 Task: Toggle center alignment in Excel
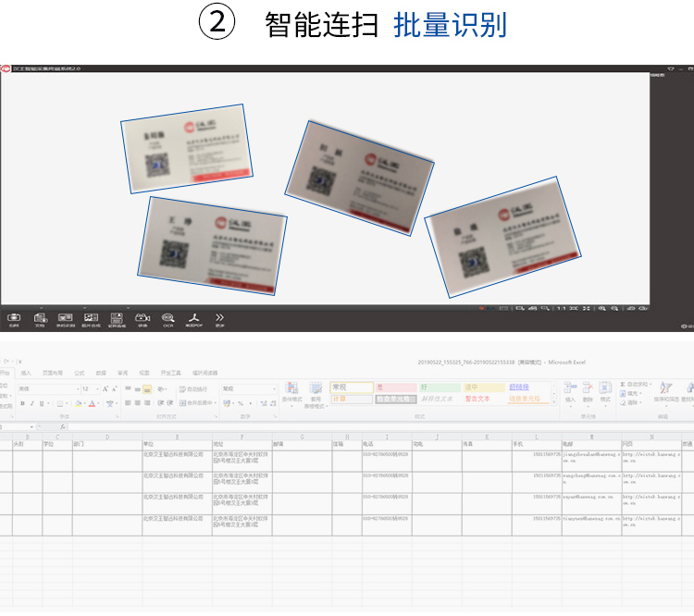tap(137, 402)
